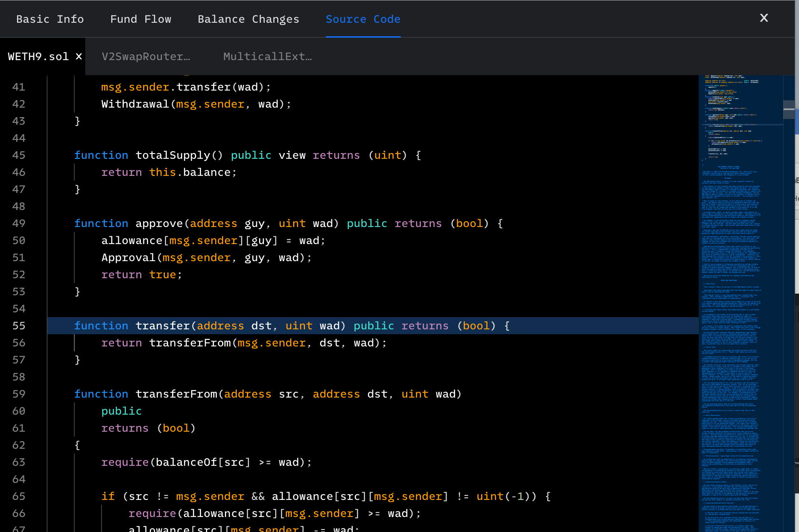
Task: Click line number 65 in gutter
Action: (x=19, y=496)
